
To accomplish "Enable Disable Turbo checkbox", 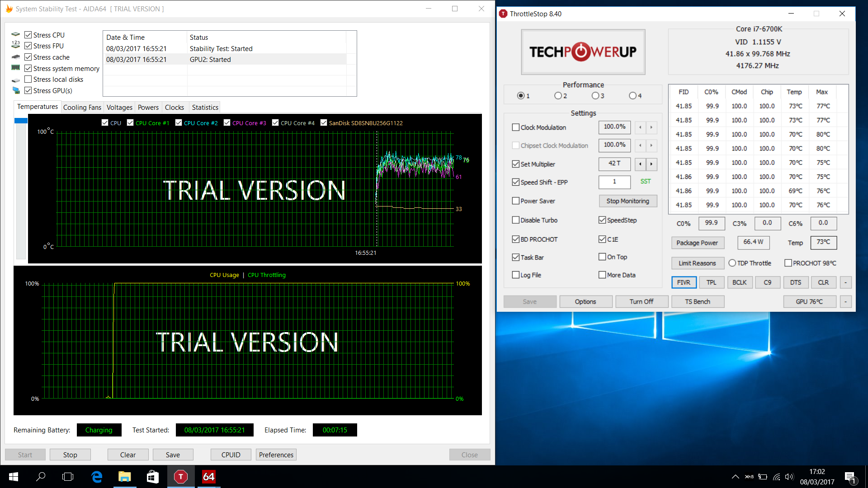I will 515,220.
